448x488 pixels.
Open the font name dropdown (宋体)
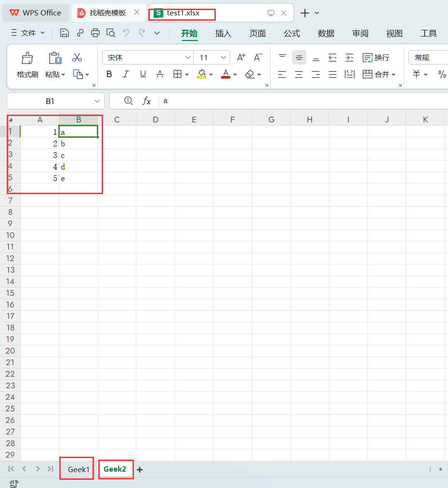point(188,58)
